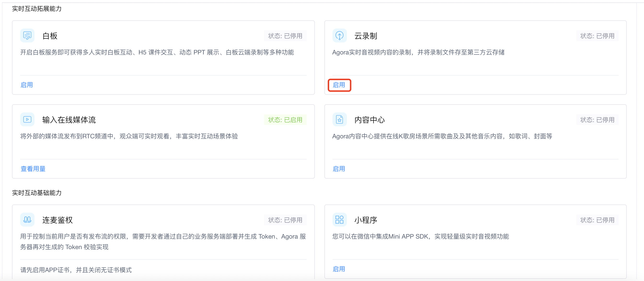Click the 连麦鉴权 icon
This screenshot has width=644, height=281.
point(27,219)
